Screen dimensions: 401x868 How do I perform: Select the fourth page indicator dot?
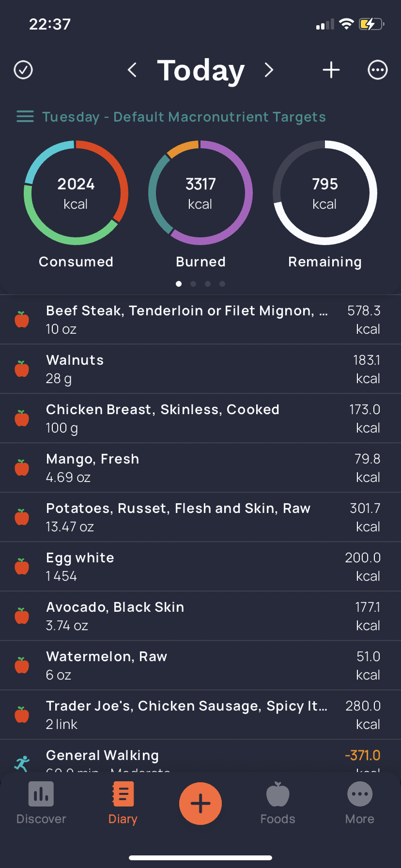[222, 284]
